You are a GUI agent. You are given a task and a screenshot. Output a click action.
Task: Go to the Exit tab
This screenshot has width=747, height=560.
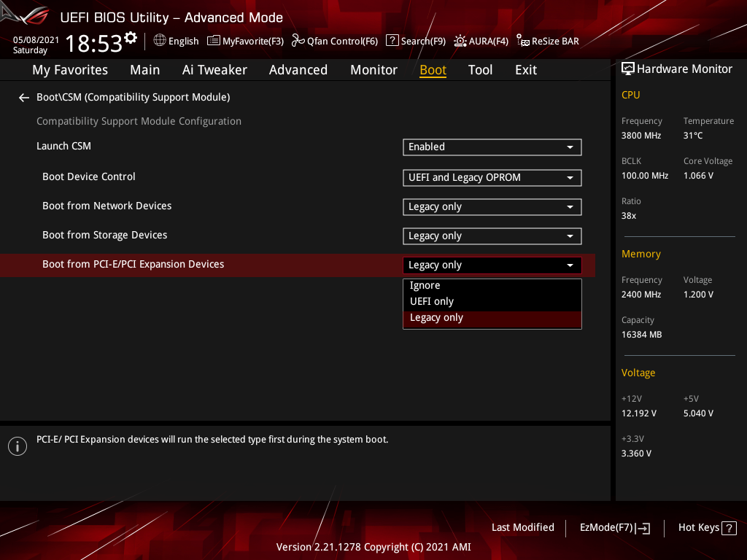click(526, 70)
